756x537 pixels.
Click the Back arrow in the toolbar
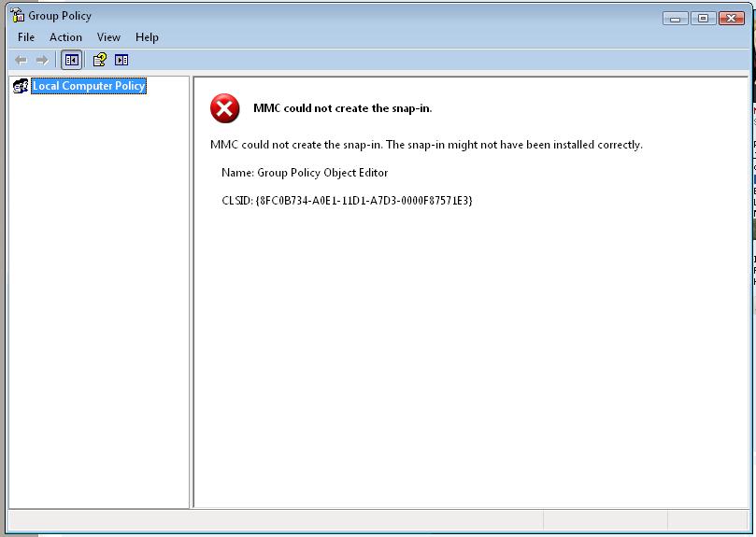(21, 60)
